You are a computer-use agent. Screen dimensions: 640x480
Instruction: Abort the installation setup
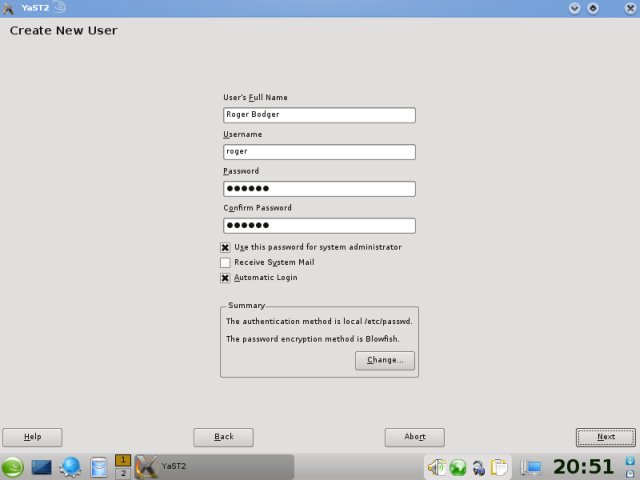415,437
